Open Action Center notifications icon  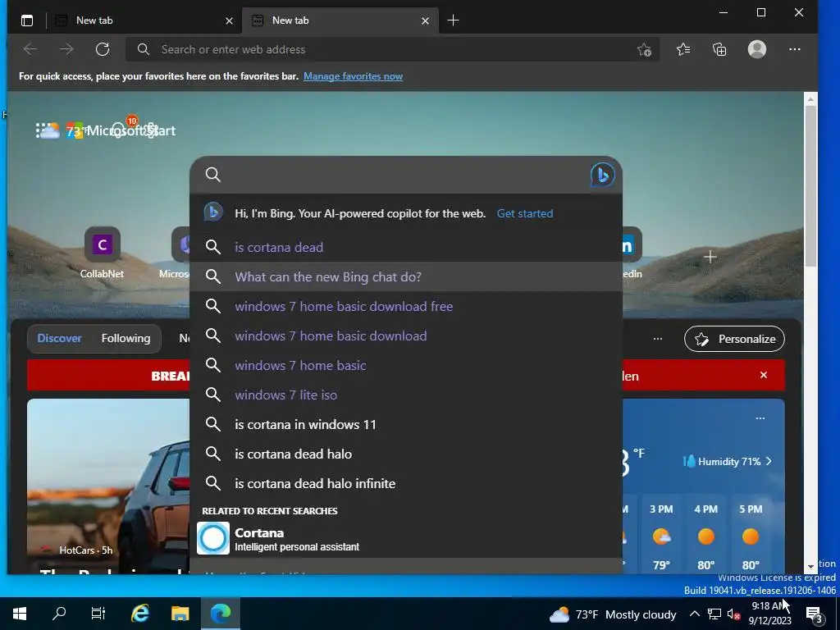(815, 614)
